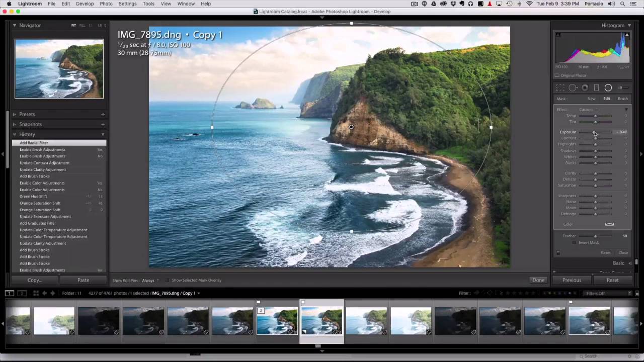
Task: Open the Develop menu
Action: point(85,4)
